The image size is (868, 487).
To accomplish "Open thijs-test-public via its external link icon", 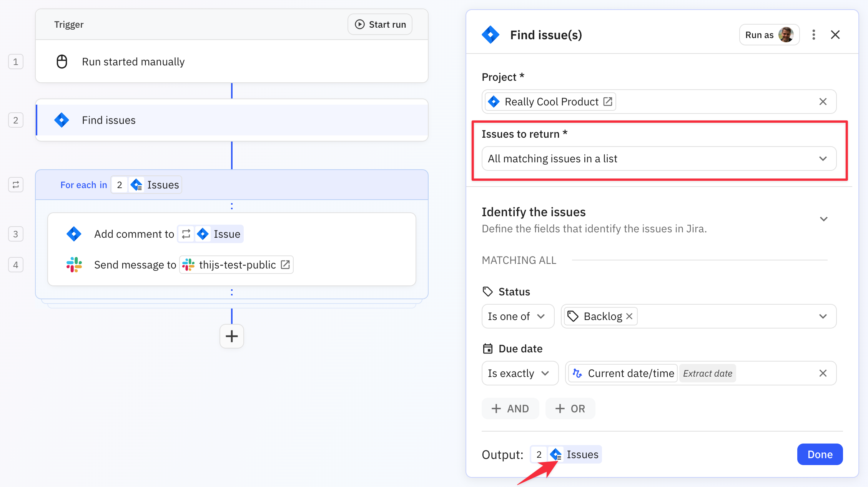I will [x=285, y=264].
